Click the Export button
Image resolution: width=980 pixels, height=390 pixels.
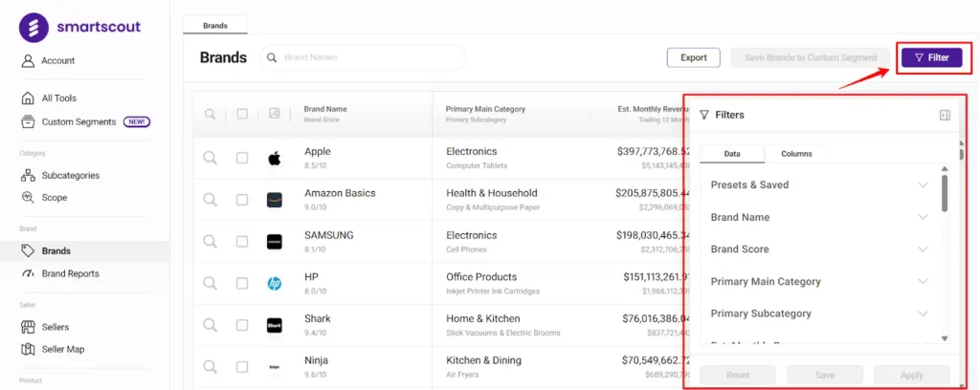pos(693,57)
